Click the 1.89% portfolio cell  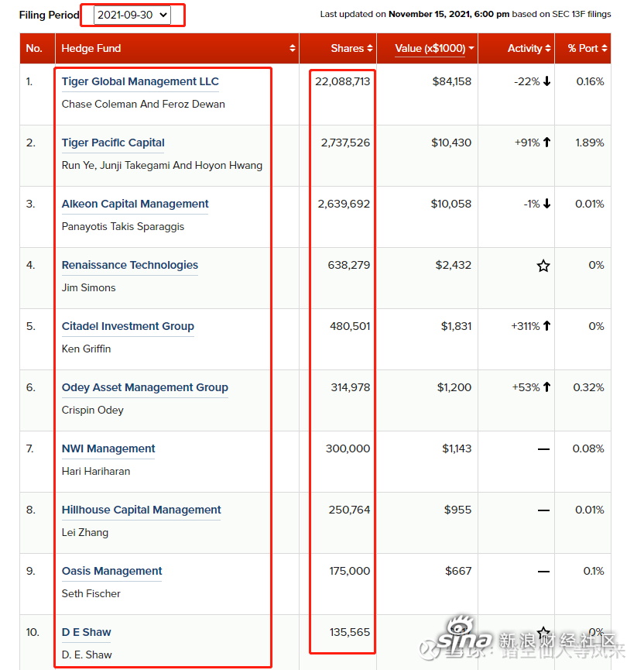pyautogui.click(x=590, y=143)
